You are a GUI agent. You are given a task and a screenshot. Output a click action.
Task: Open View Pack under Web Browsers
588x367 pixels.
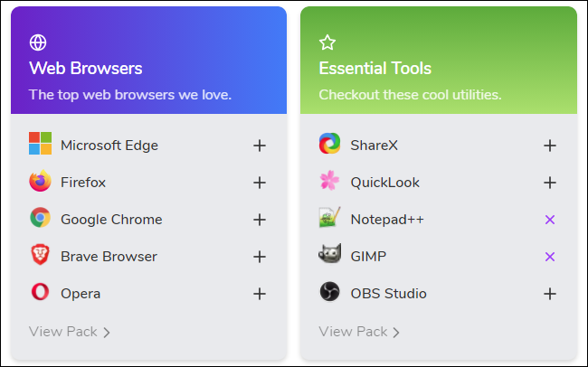[70, 332]
